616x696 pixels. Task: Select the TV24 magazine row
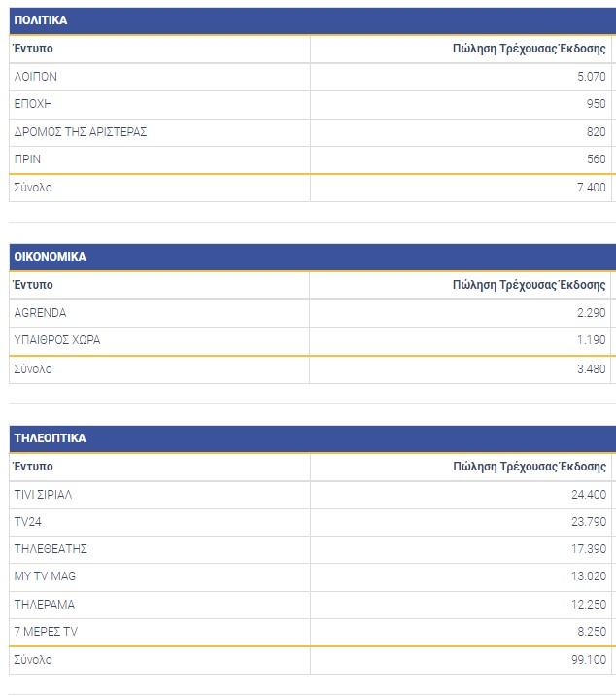click(x=28, y=522)
